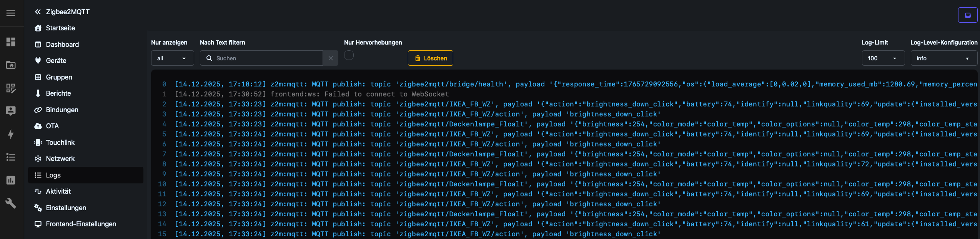Open the Nur anzeigen 'all' dropdown
The width and height of the screenshot is (980, 239).
tap(172, 58)
